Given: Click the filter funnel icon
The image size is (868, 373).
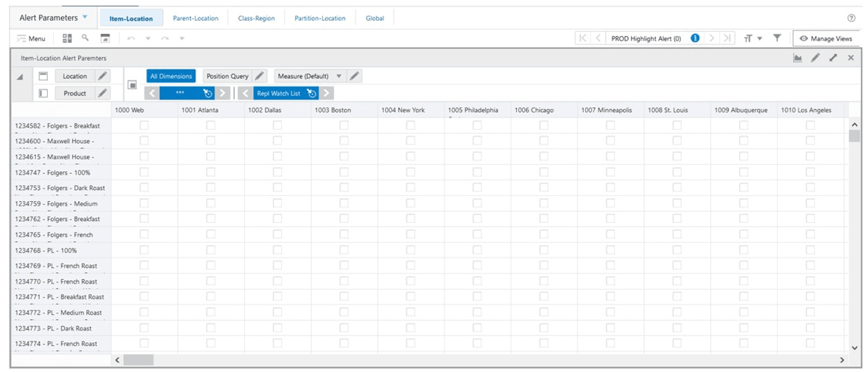Looking at the screenshot, I should tap(777, 38).
